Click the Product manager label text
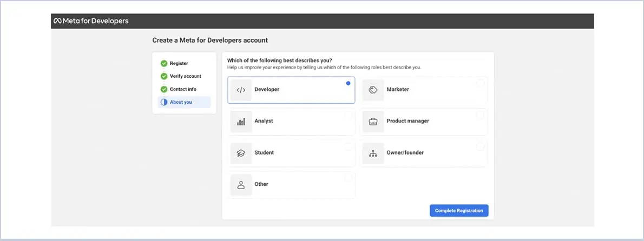This screenshot has height=241, width=644. tap(408, 121)
